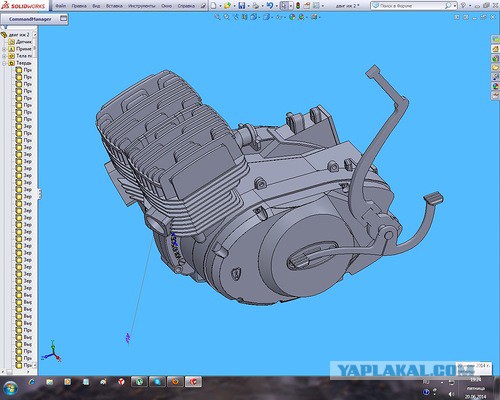Open the Справка menu

(x=186, y=6)
